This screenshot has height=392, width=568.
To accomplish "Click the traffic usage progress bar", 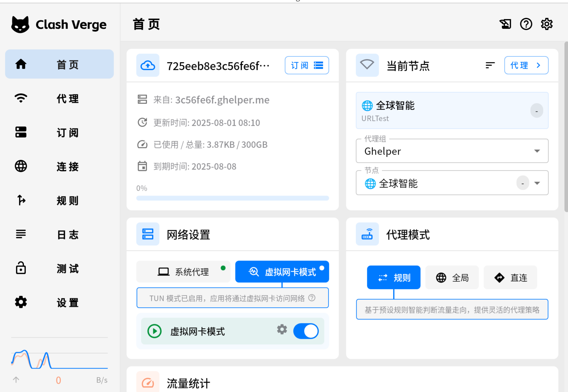I will click(x=233, y=198).
